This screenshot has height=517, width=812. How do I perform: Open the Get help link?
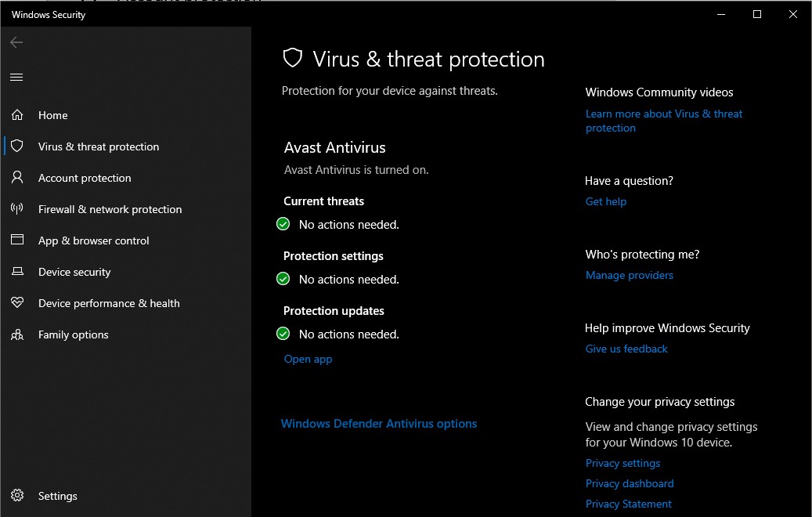click(606, 201)
